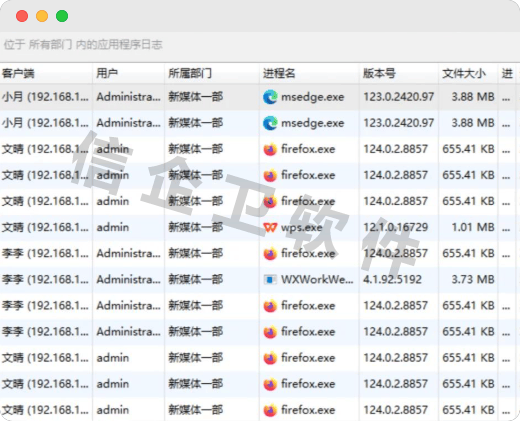
Task: Click the 3.73 MB file size cell
Action: (x=473, y=279)
